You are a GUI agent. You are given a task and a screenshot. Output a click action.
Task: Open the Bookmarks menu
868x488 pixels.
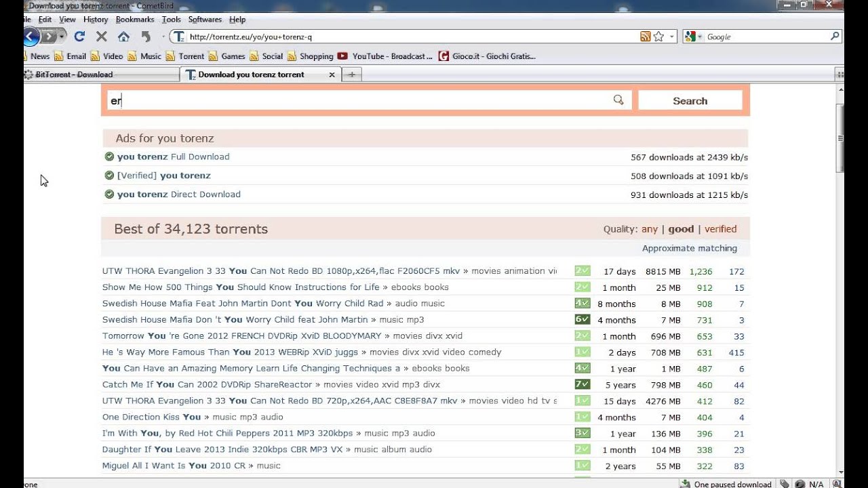pyautogui.click(x=135, y=20)
